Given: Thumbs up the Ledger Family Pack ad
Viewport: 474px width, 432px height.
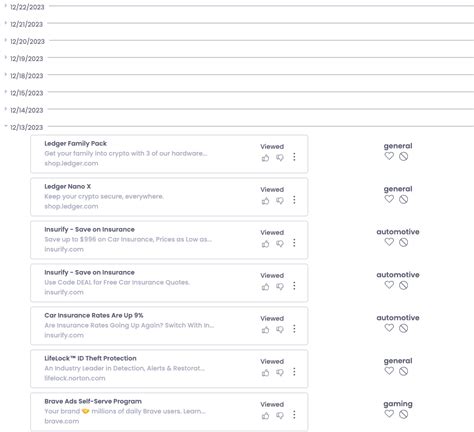Looking at the screenshot, I should (265, 158).
